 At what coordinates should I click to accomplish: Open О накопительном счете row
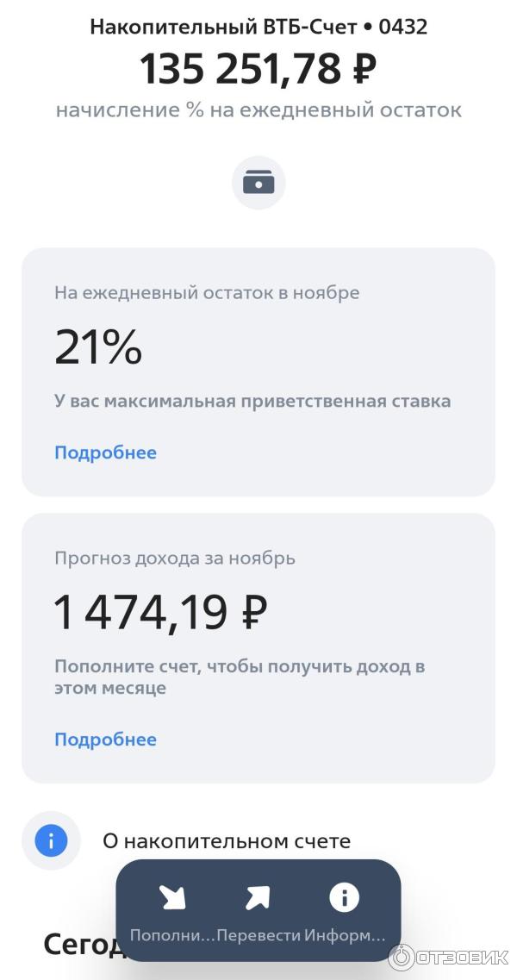coord(226,841)
